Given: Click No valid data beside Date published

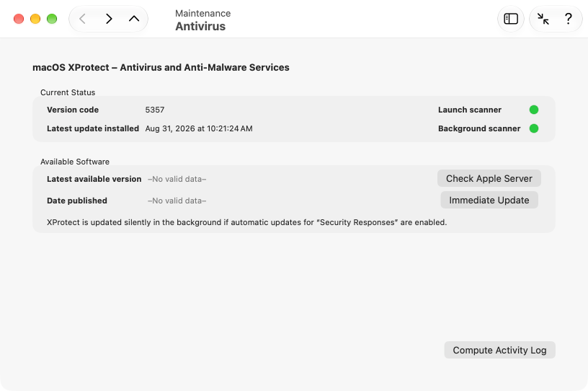Looking at the screenshot, I should pos(177,201).
